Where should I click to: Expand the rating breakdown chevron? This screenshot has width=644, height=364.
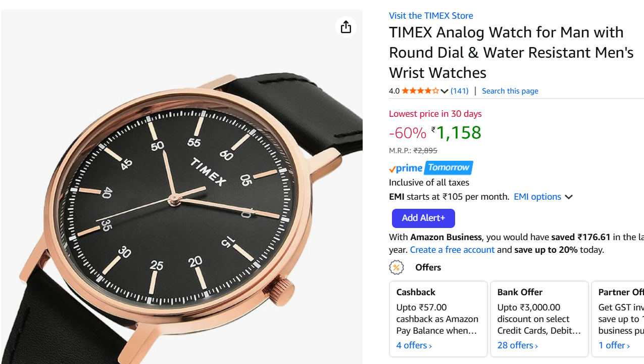(x=444, y=92)
